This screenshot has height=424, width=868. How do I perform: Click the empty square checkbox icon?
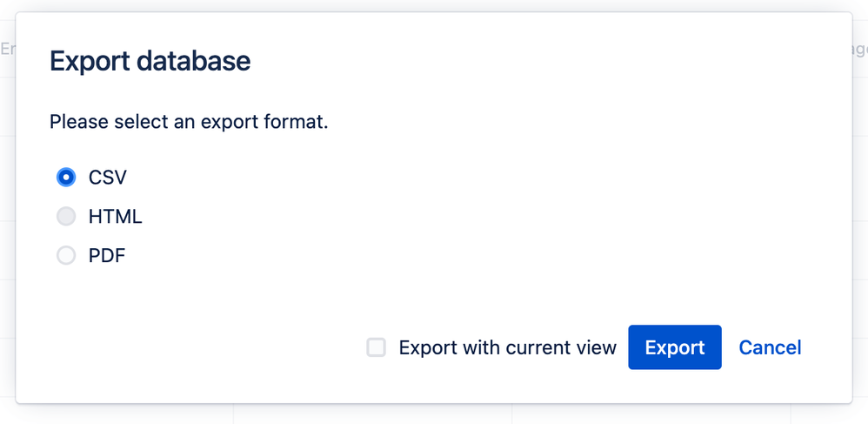(x=376, y=347)
